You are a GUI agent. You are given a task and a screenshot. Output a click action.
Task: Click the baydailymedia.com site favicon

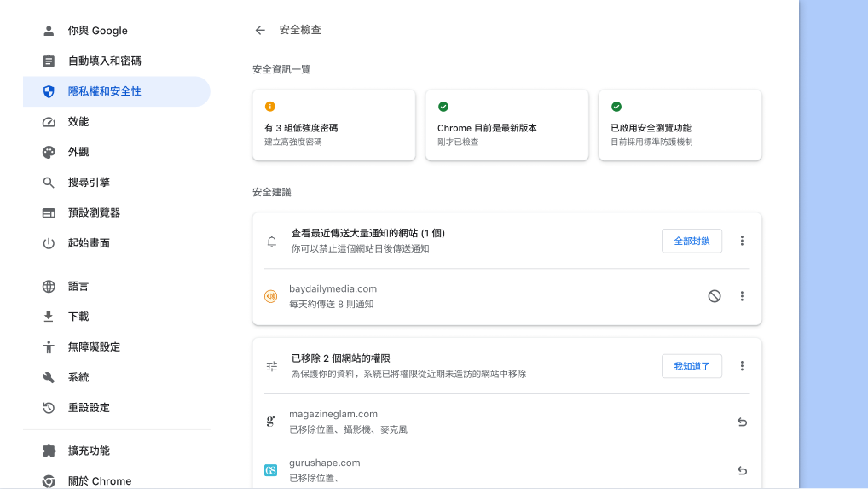(270, 296)
